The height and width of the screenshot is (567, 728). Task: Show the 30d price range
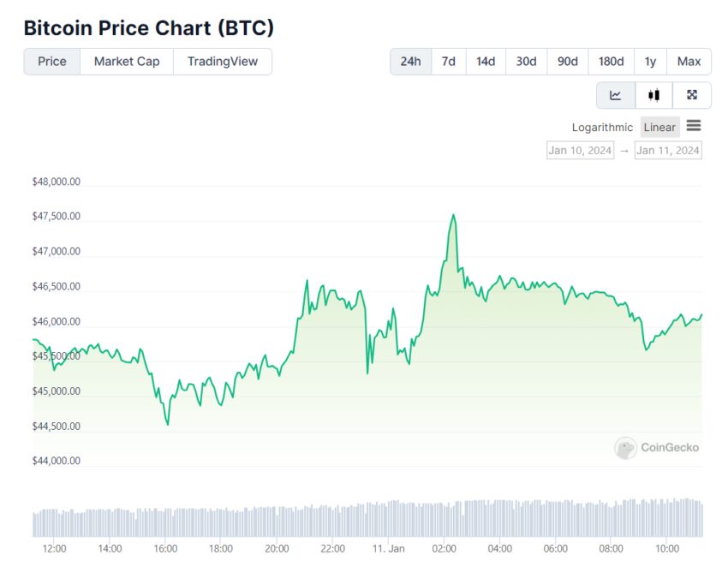(x=526, y=62)
